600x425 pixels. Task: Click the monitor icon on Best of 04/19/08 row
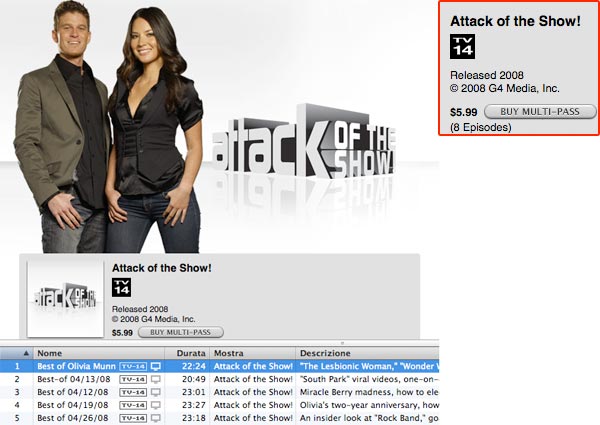click(155, 405)
